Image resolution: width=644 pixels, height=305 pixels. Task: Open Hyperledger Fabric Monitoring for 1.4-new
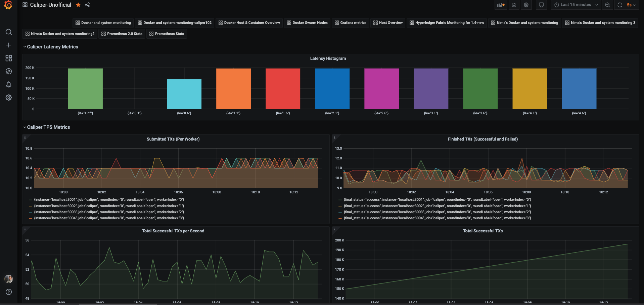(x=447, y=23)
